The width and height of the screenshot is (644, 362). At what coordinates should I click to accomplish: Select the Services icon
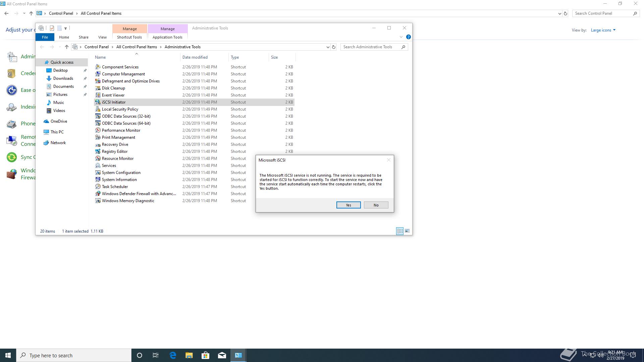pyautogui.click(x=98, y=165)
